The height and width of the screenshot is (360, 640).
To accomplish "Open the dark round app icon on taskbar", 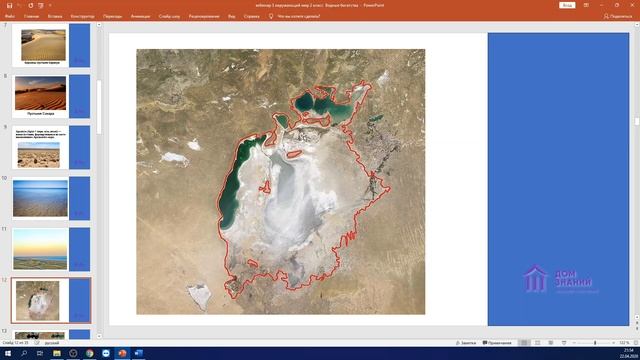I will (x=73, y=353).
